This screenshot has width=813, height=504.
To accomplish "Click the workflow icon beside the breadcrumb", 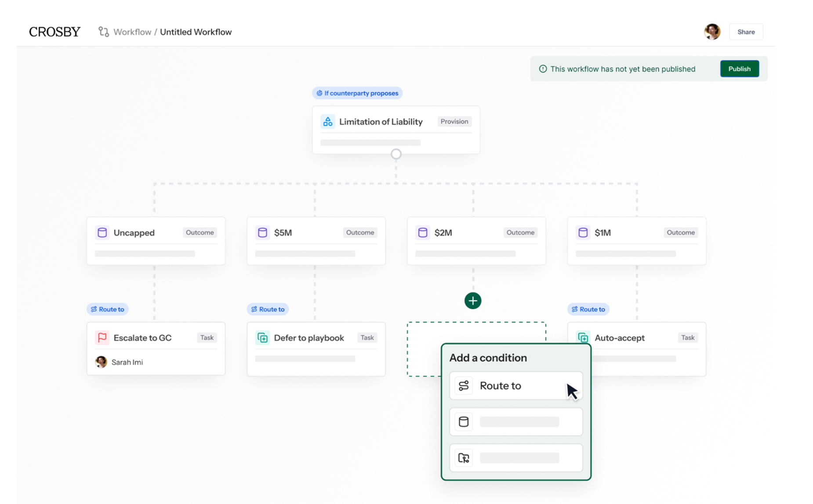I will tap(103, 32).
